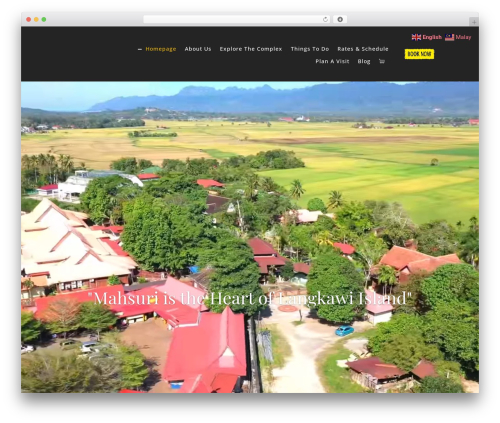Click the browser reload icon
The height and width of the screenshot is (423, 500).
[325, 19]
